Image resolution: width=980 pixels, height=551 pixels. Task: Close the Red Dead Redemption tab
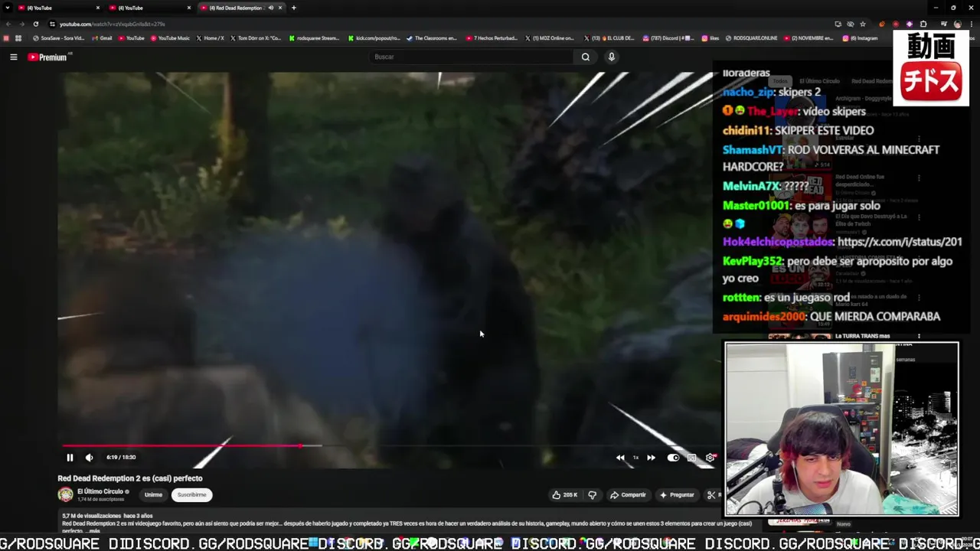coord(280,8)
